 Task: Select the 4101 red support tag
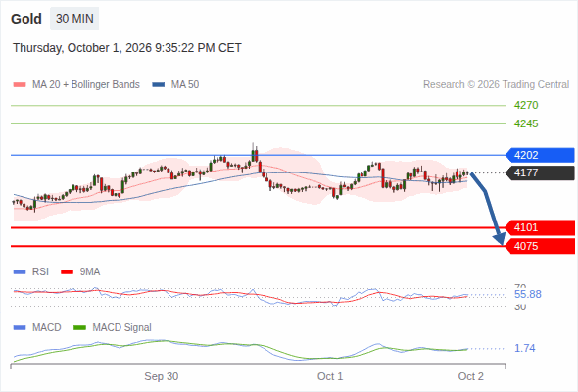click(x=540, y=227)
